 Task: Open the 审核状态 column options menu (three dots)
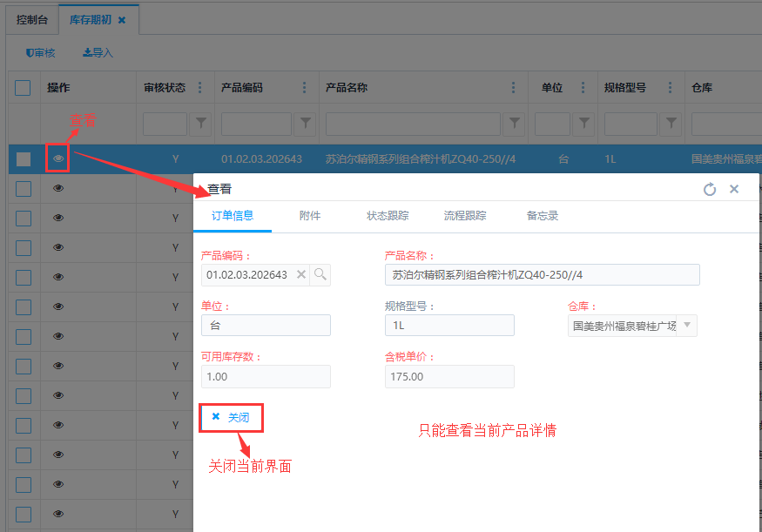[200, 88]
